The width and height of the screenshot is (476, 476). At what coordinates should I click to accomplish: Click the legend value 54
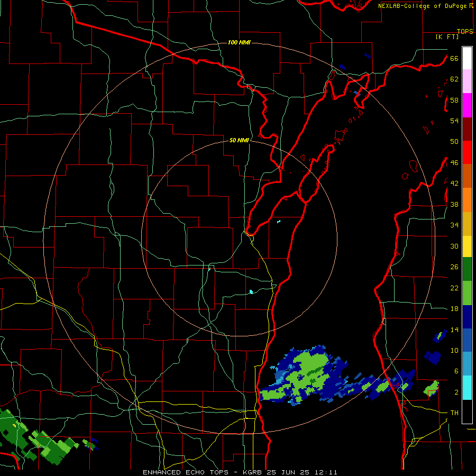(454, 121)
